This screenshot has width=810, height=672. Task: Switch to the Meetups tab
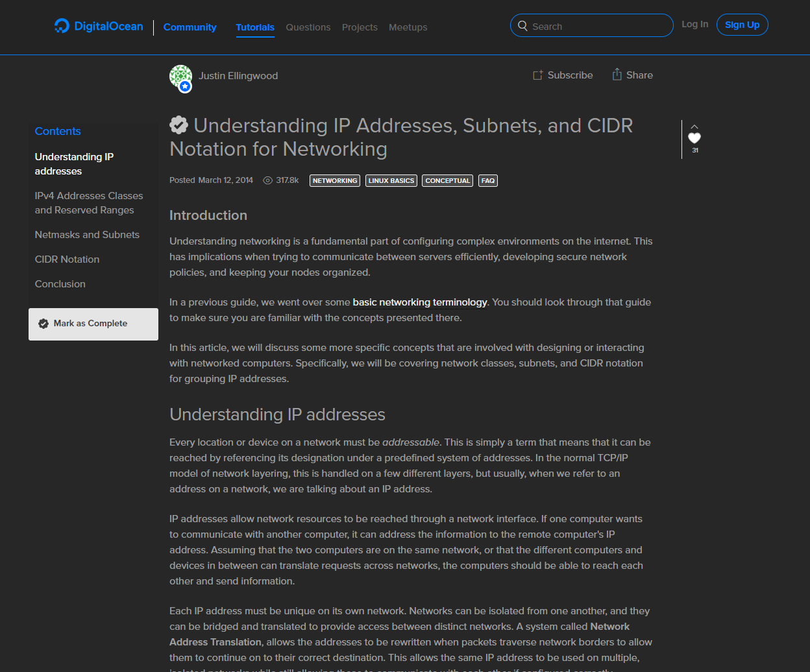[408, 27]
